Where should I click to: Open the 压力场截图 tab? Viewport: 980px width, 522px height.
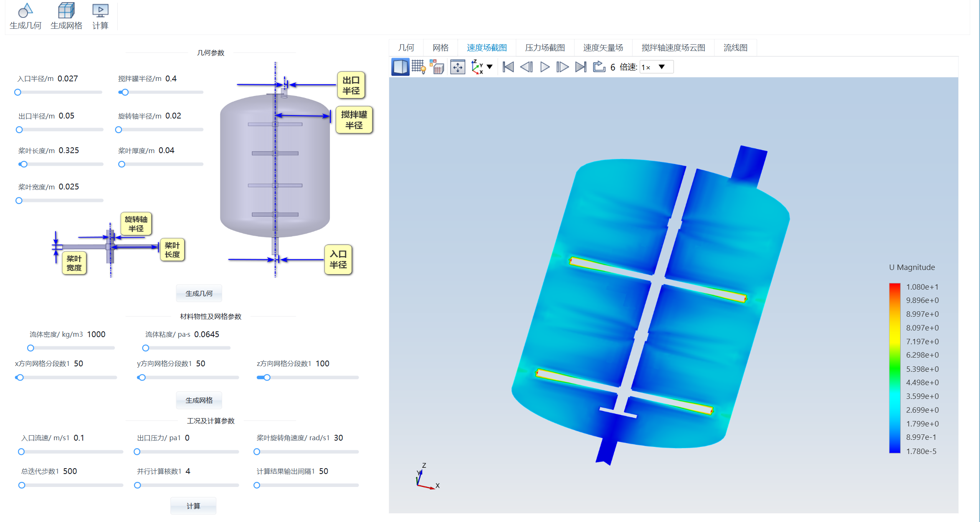pyautogui.click(x=545, y=48)
